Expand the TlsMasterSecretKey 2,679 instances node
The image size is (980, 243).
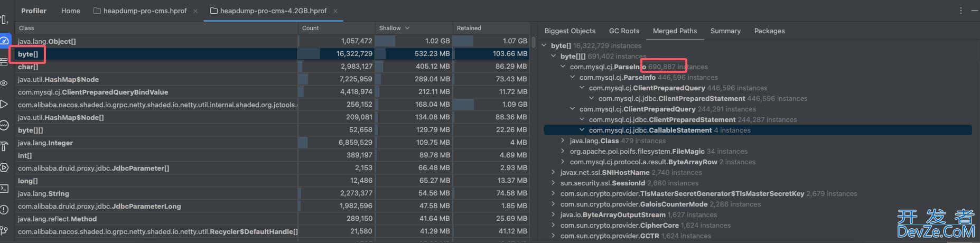[x=554, y=193]
